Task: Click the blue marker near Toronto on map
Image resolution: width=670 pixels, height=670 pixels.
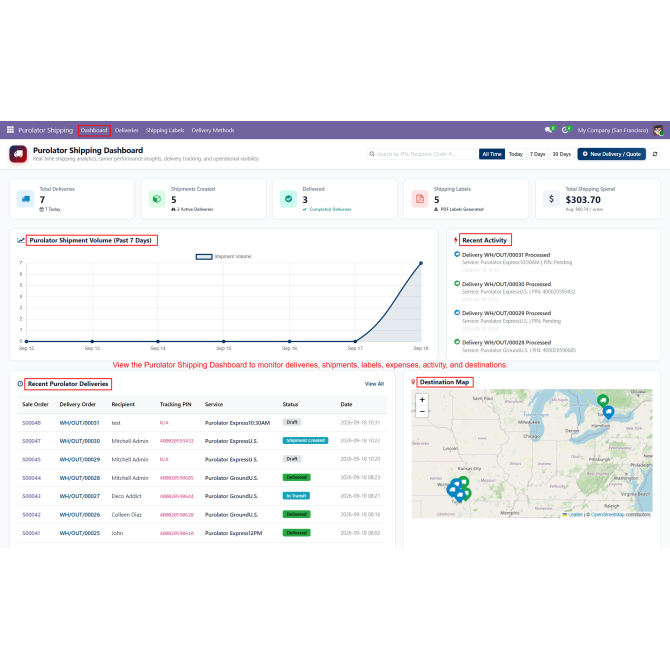Action: coord(608,412)
